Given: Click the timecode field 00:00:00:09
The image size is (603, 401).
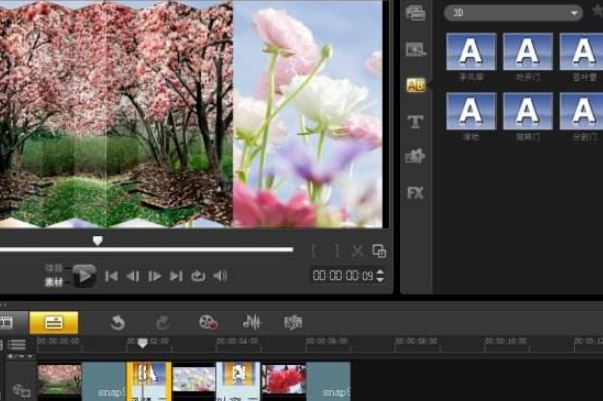Looking at the screenshot, I should 343,276.
